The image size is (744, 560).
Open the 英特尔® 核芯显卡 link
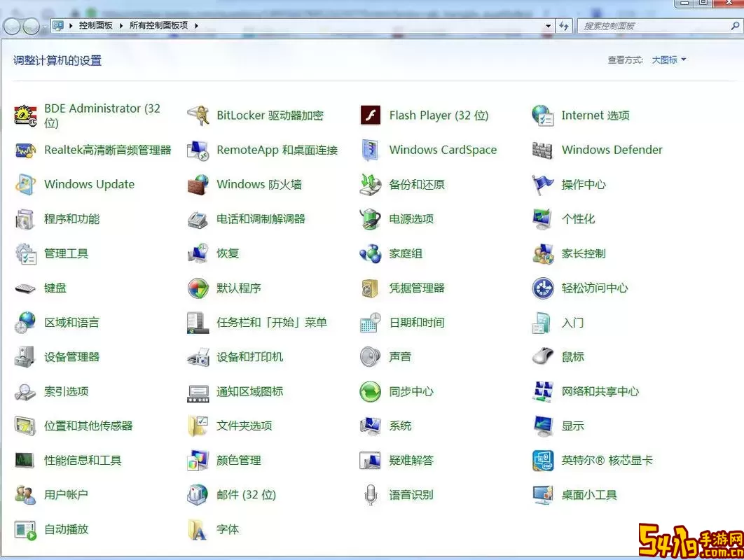607,461
